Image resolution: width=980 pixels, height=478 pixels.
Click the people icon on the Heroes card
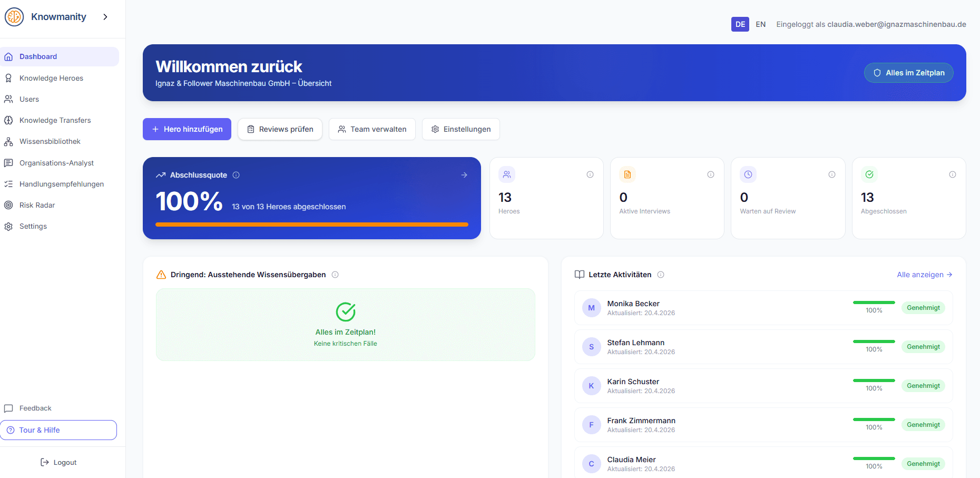click(507, 174)
